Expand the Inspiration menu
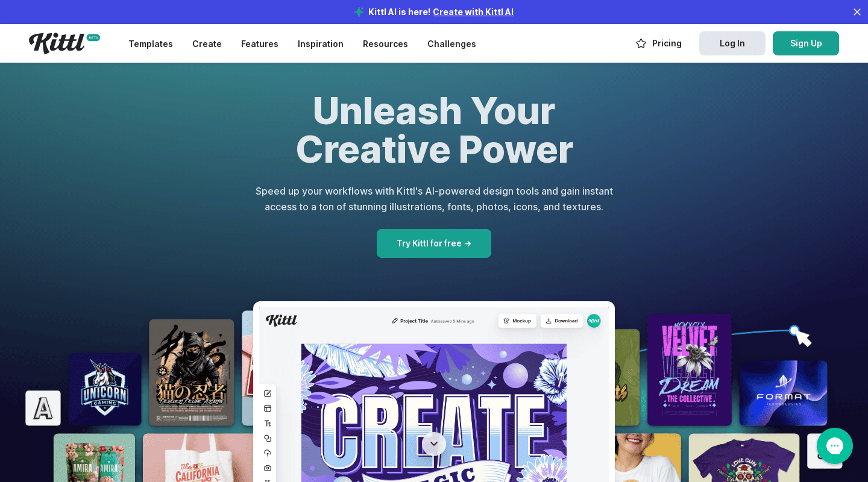This screenshot has width=868, height=482. [x=321, y=43]
